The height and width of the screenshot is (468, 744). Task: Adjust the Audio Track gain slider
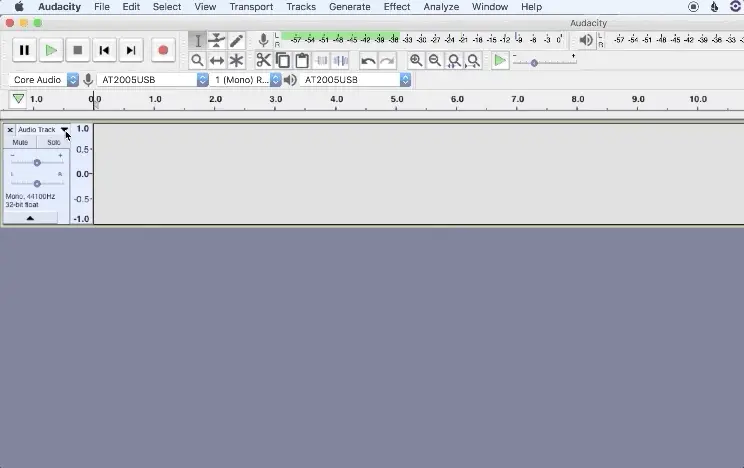(x=37, y=162)
